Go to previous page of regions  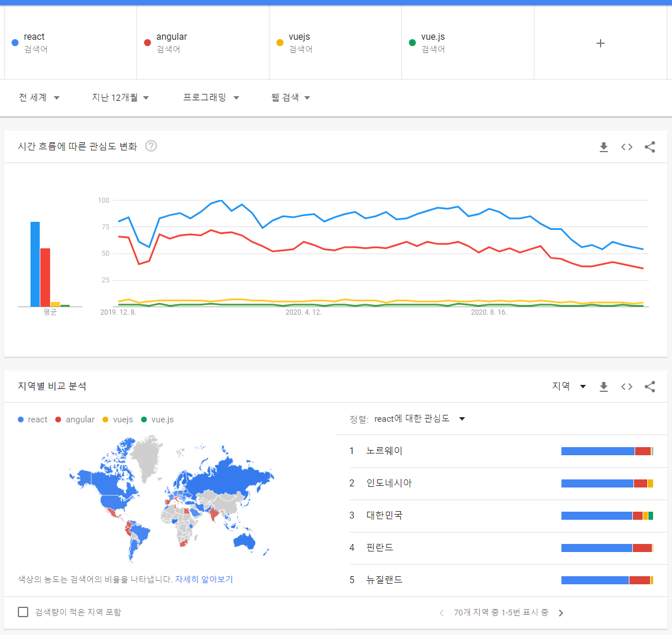pos(442,613)
